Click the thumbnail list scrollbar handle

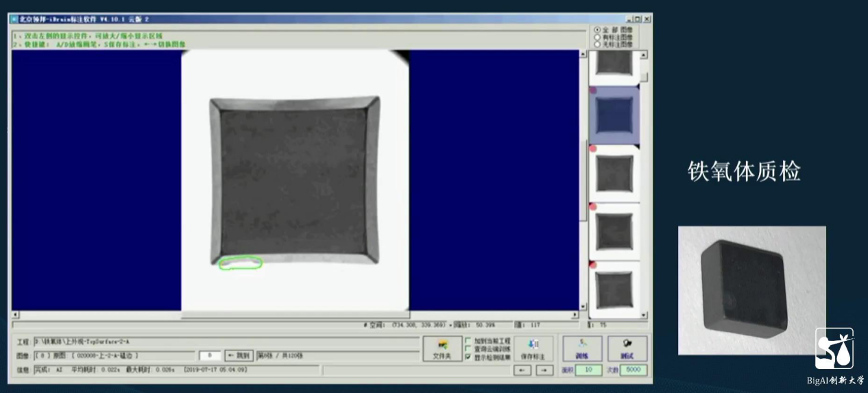point(644,77)
